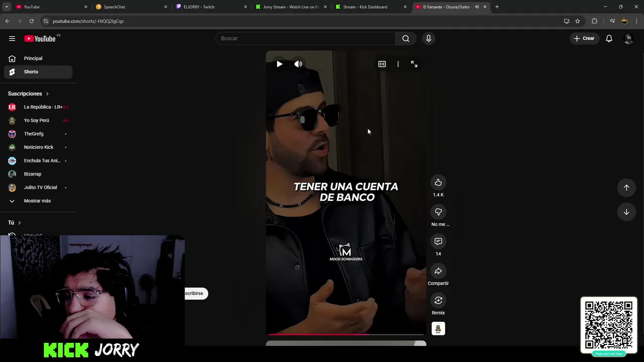Open the Chrome profile avatar
The width and height of the screenshot is (644, 362).
624,21
